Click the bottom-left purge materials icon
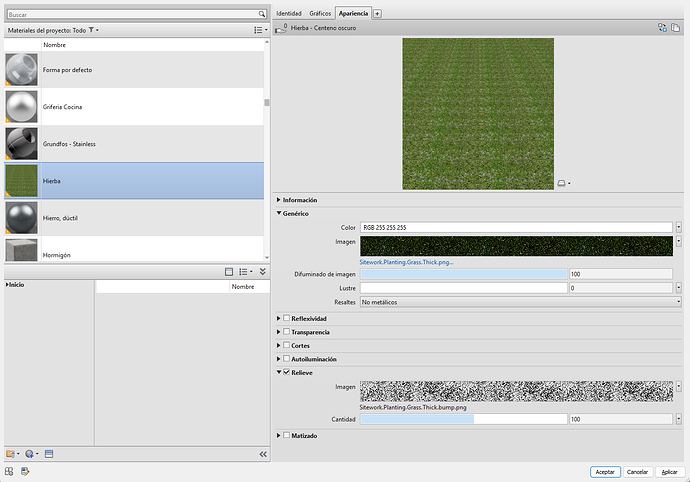690x482 pixels. 25,471
